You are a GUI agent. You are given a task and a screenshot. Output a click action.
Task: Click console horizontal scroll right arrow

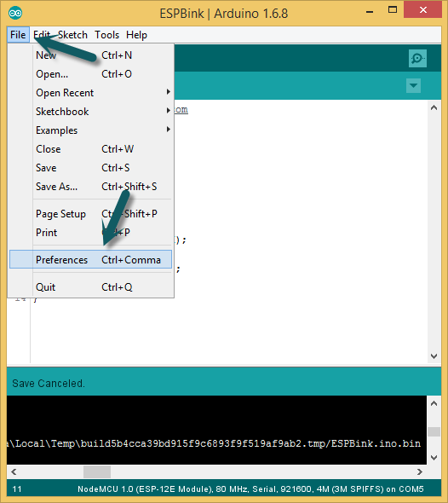point(420,472)
